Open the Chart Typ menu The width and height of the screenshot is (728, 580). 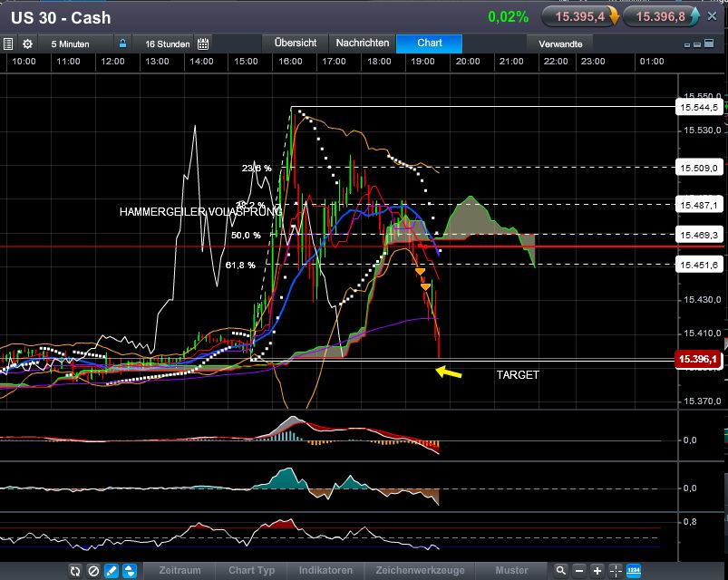pyautogui.click(x=251, y=570)
